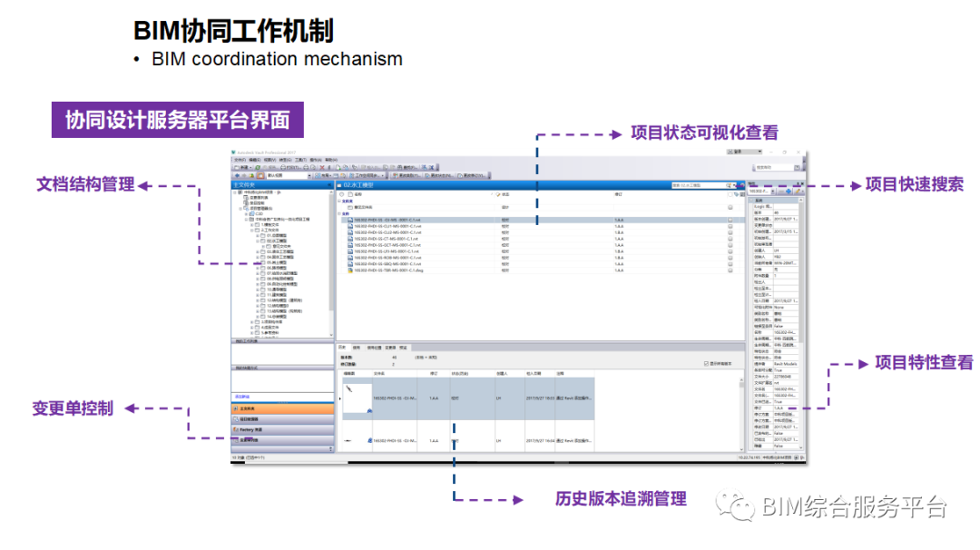The width and height of the screenshot is (980, 550).
Task: Click the 搜索帮助 input field
Action: tap(775, 168)
